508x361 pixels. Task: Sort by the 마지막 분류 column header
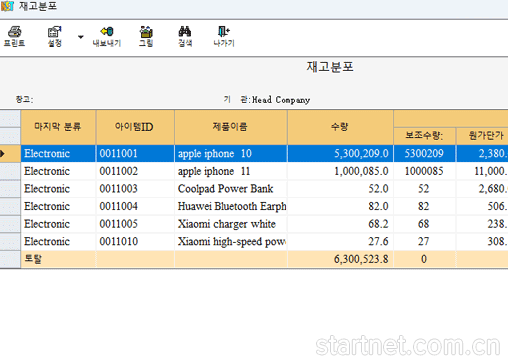pyautogui.click(x=58, y=127)
